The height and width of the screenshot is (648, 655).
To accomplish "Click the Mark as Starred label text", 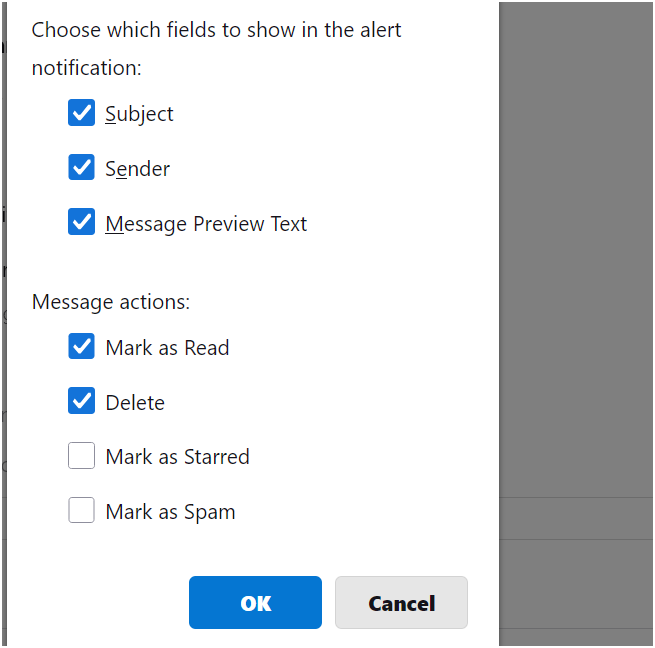I will (x=177, y=457).
